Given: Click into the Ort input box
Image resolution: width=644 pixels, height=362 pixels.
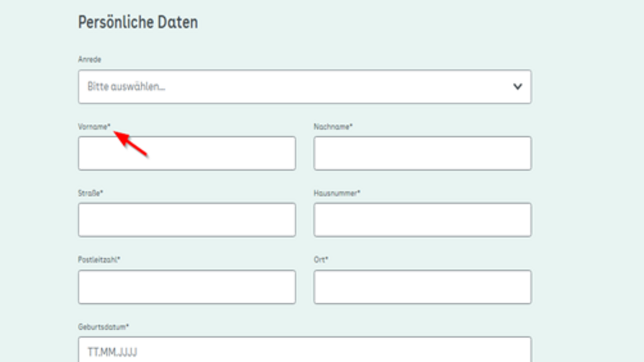Looking at the screenshot, I should point(422,287).
